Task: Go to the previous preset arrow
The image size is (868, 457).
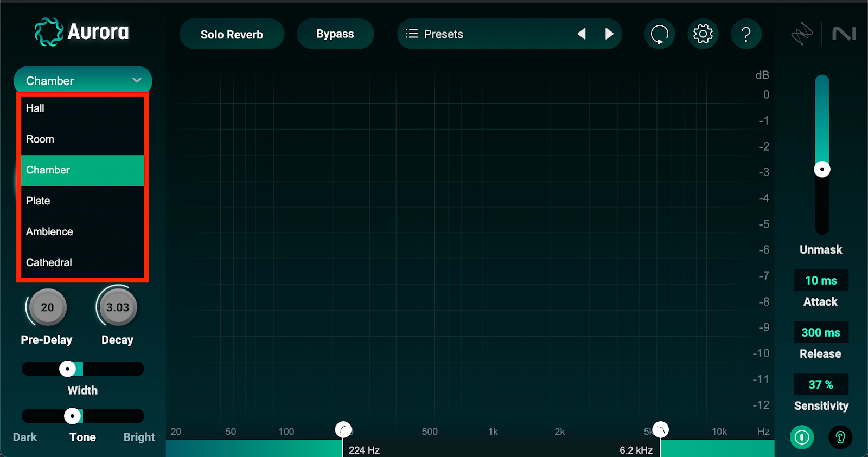Action: [582, 34]
